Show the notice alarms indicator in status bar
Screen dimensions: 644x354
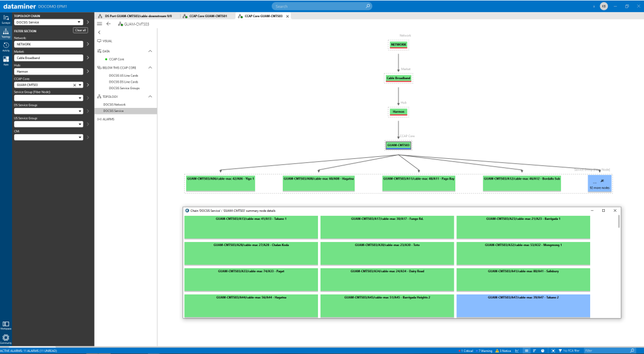pos(504,350)
